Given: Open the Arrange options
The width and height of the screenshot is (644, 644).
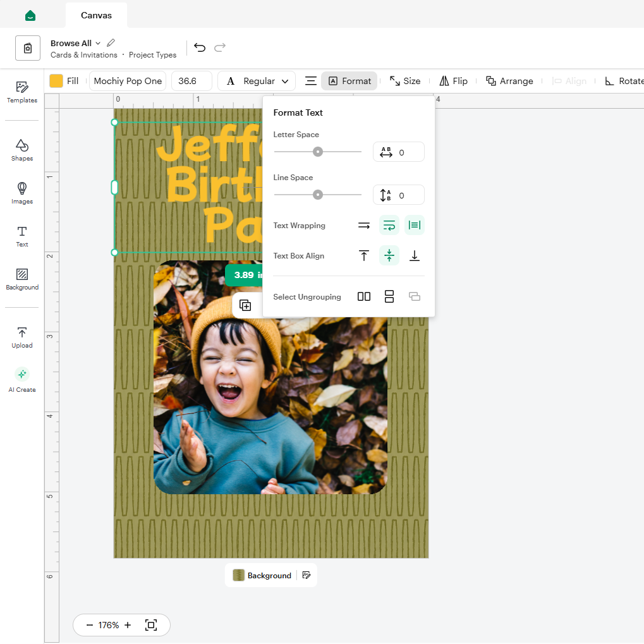Looking at the screenshot, I should point(509,81).
